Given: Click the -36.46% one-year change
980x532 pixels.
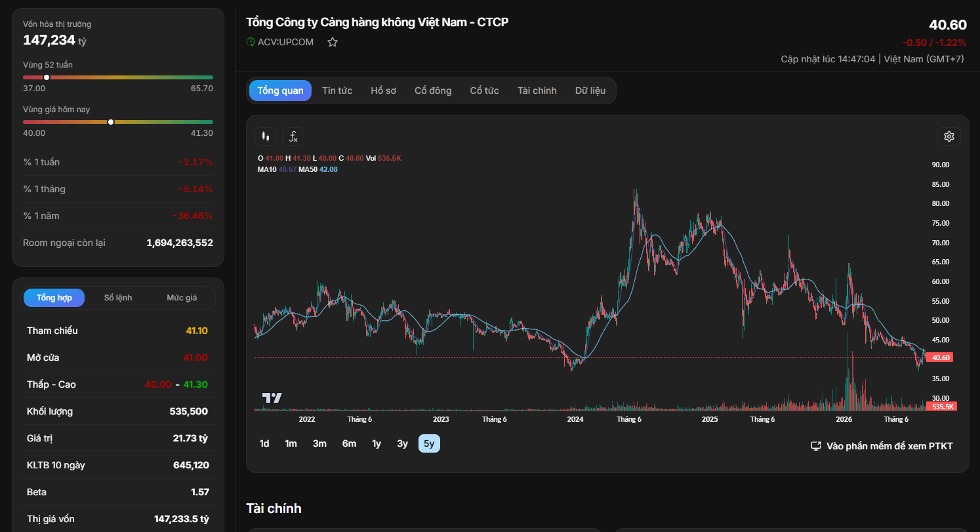Looking at the screenshot, I should click(193, 216).
